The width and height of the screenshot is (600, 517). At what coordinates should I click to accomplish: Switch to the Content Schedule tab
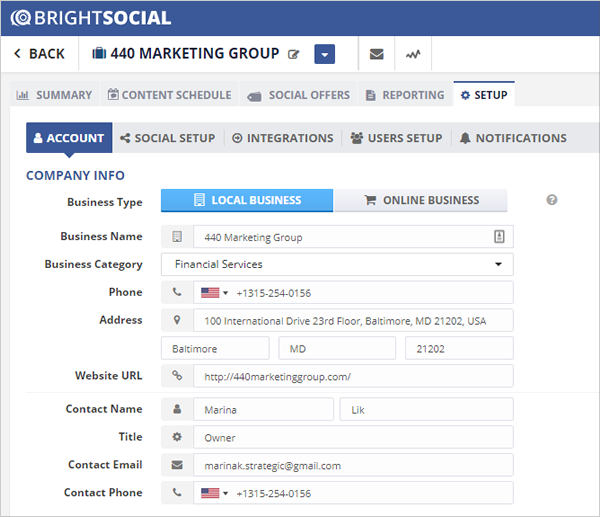tap(169, 95)
